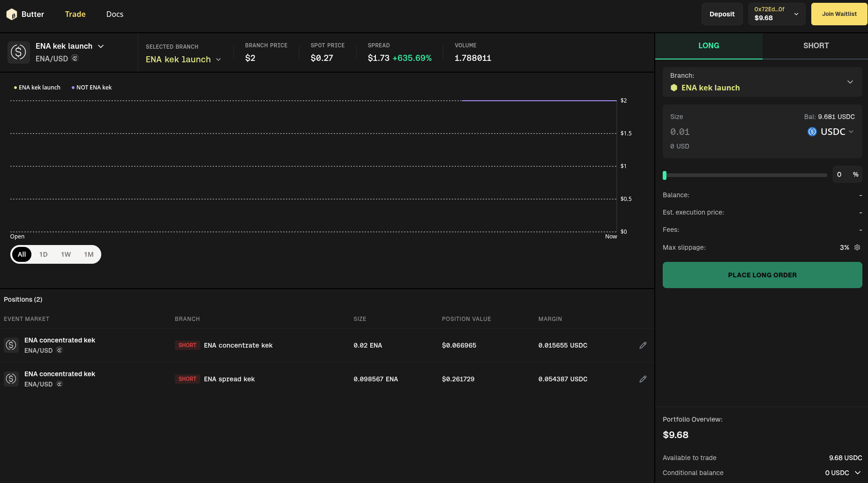Click market icon of ENA spread kek row

coord(11,379)
